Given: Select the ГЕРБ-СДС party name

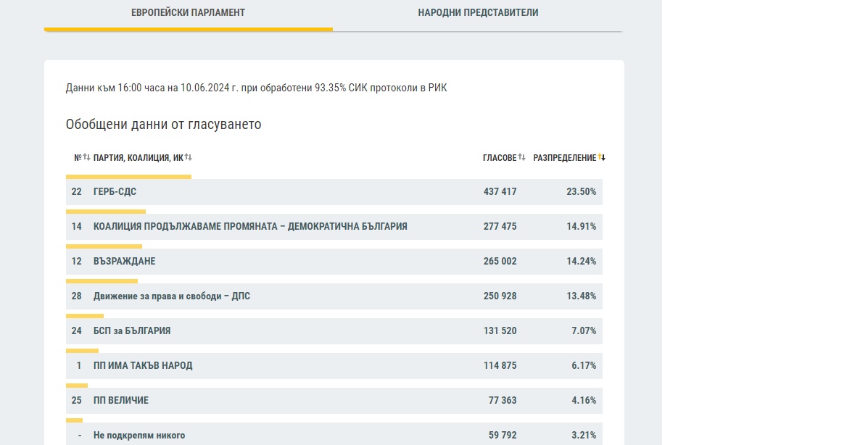Looking at the screenshot, I should coord(115,192).
